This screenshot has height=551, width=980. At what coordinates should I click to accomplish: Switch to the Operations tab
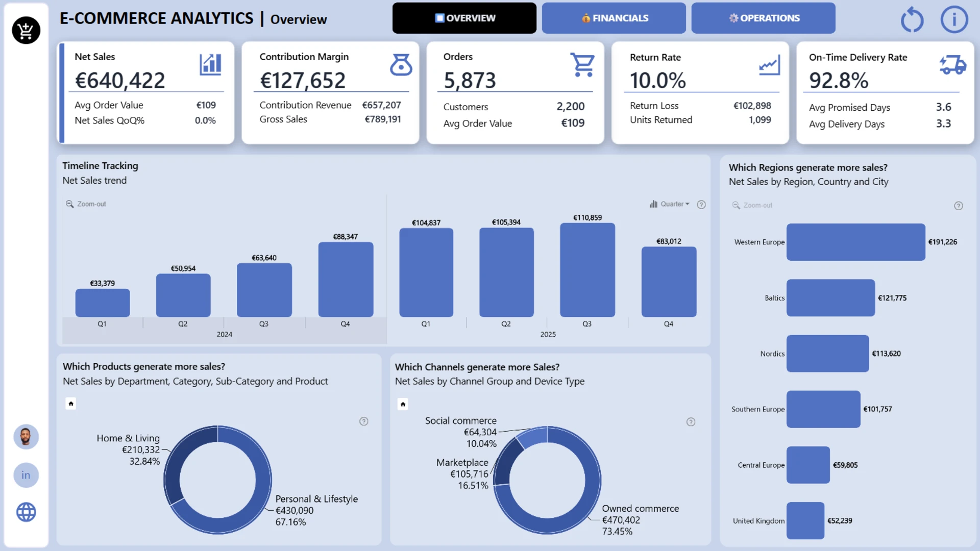pyautogui.click(x=763, y=18)
